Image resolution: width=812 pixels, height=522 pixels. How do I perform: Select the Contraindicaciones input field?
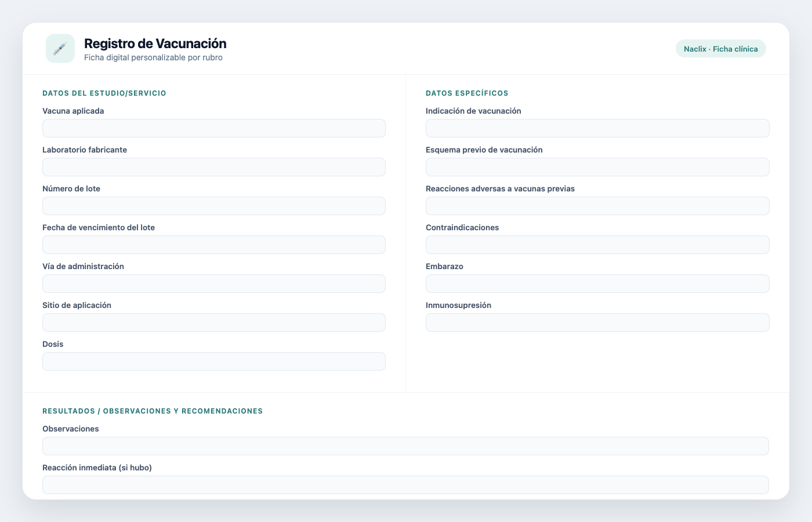coord(597,245)
